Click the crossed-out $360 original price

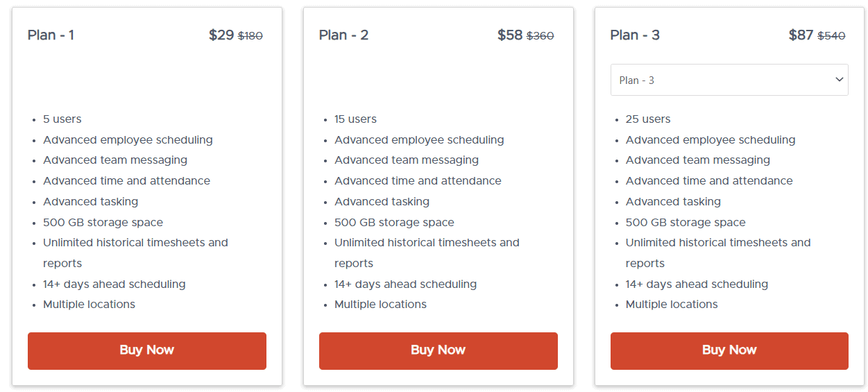click(541, 36)
